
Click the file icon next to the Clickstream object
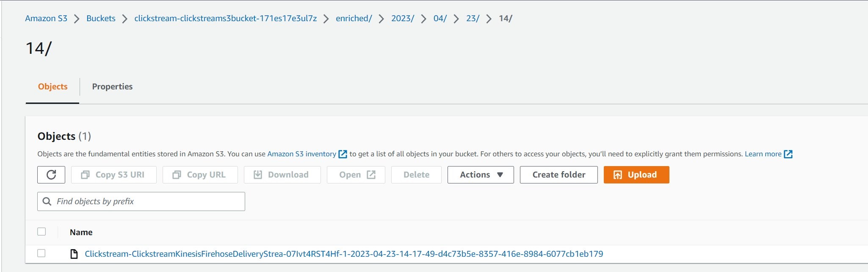pyautogui.click(x=75, y=254)
